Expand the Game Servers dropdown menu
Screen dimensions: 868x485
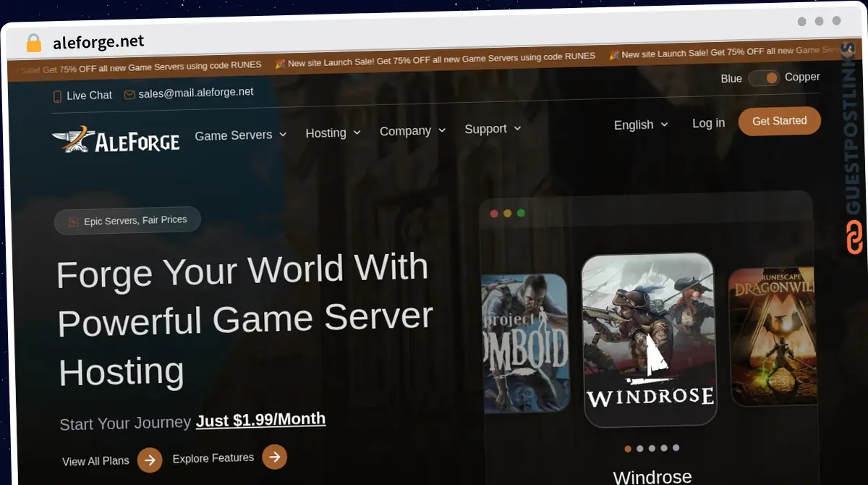pos(241,135)
